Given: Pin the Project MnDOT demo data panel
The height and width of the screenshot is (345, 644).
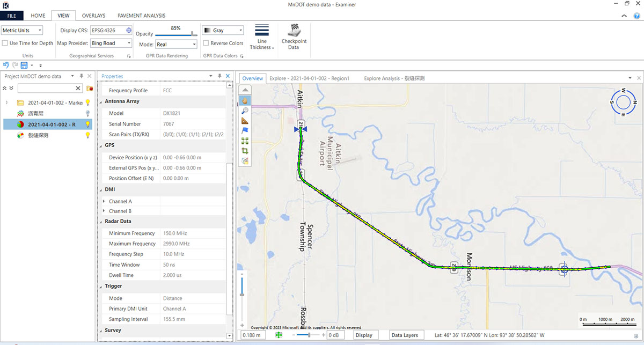Looking at the screenshot, I should [82, 76].
